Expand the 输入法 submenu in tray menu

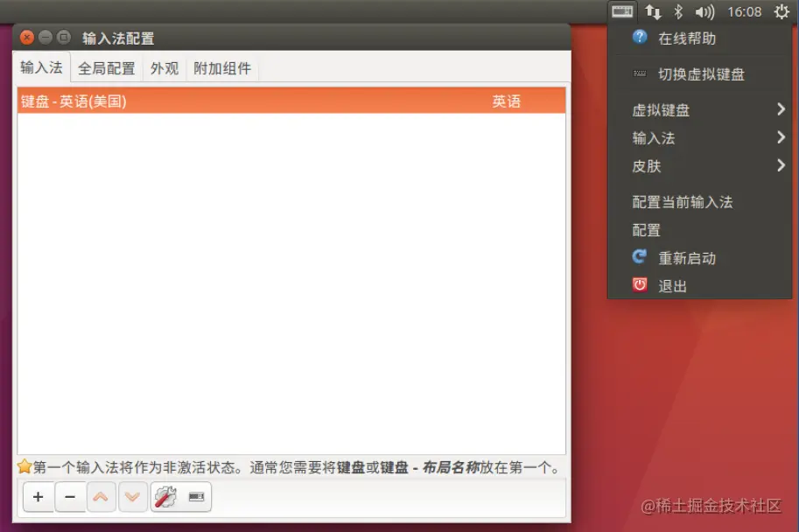699,138
